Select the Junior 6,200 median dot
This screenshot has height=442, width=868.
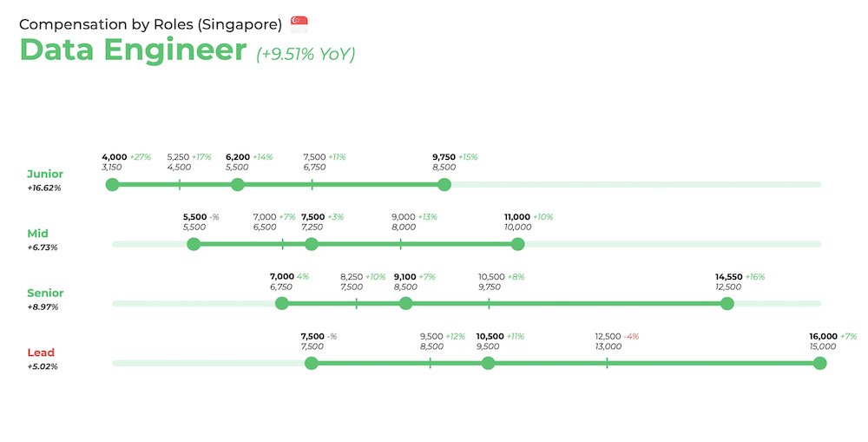point(238,184)
